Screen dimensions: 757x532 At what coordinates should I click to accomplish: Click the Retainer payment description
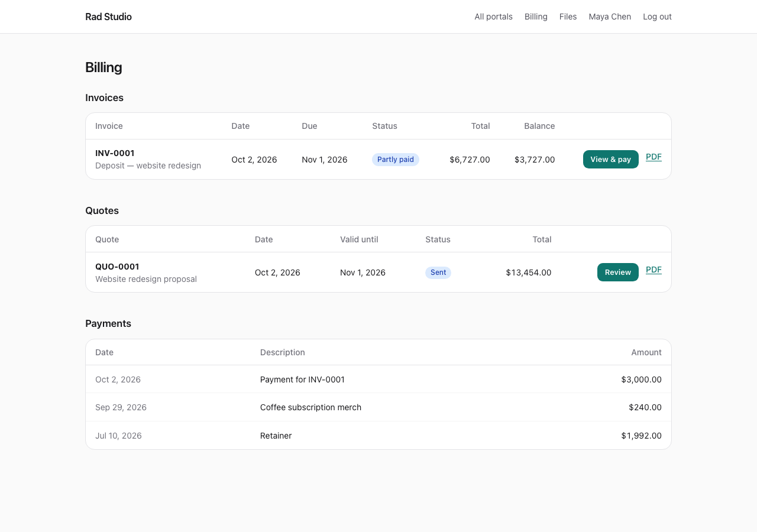(x=276, y=436)
